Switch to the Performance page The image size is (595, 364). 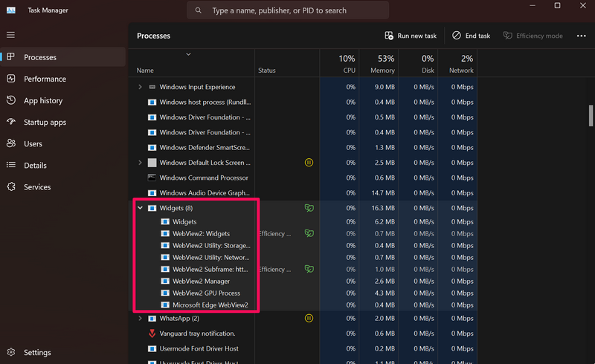click(45, 79)
